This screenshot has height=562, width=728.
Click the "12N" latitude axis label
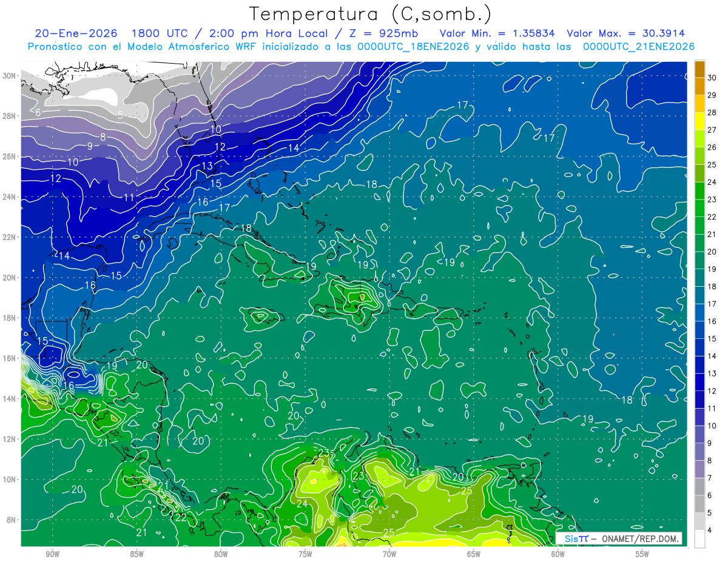[9, 439]
